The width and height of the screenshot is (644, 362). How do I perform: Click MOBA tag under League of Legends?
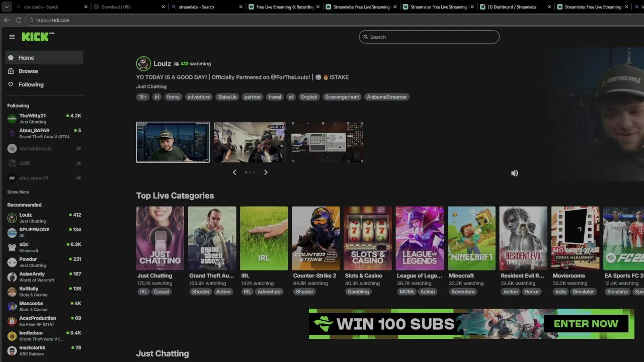coord(407,292)
